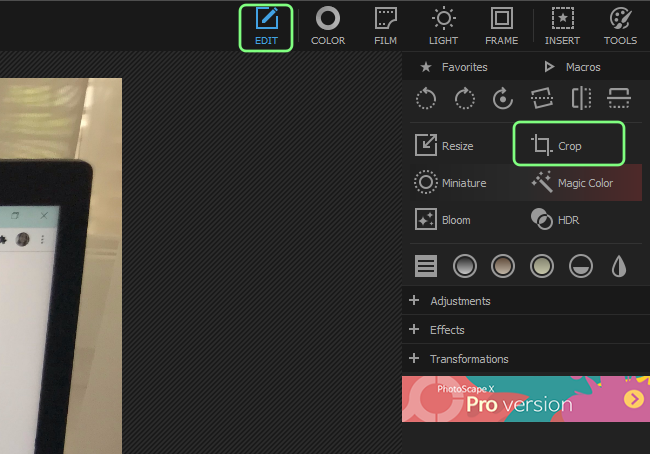
Task: Click the straighten icon
Action: (x=542, y=99)
